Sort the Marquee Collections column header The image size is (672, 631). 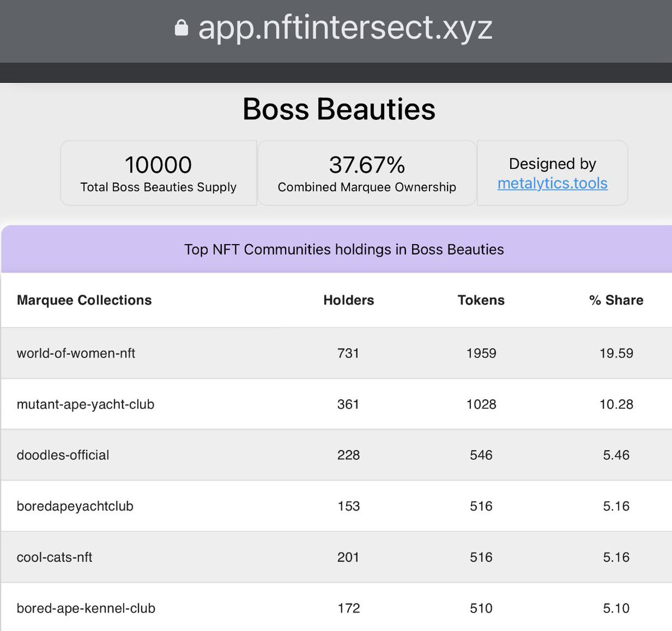[x=84, y=300]
